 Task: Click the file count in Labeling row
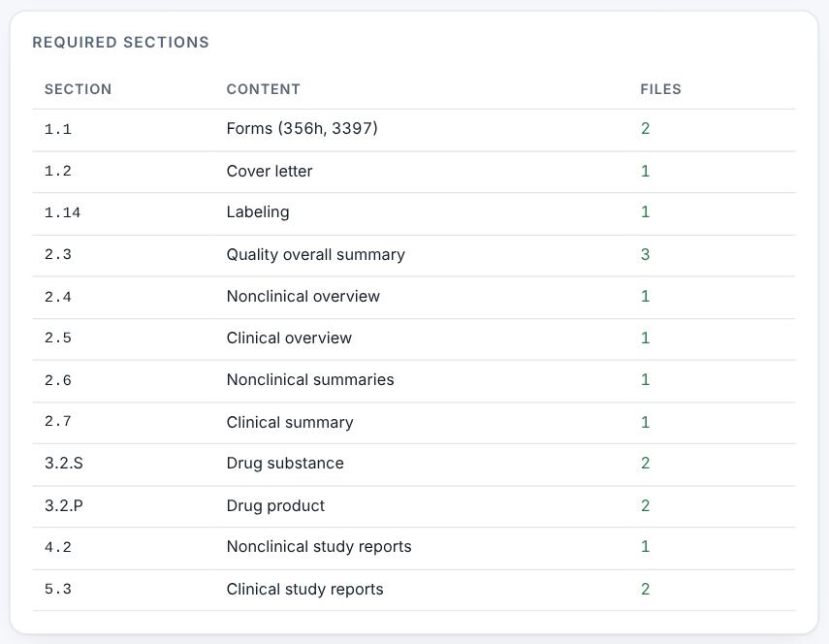pos(645,212)
